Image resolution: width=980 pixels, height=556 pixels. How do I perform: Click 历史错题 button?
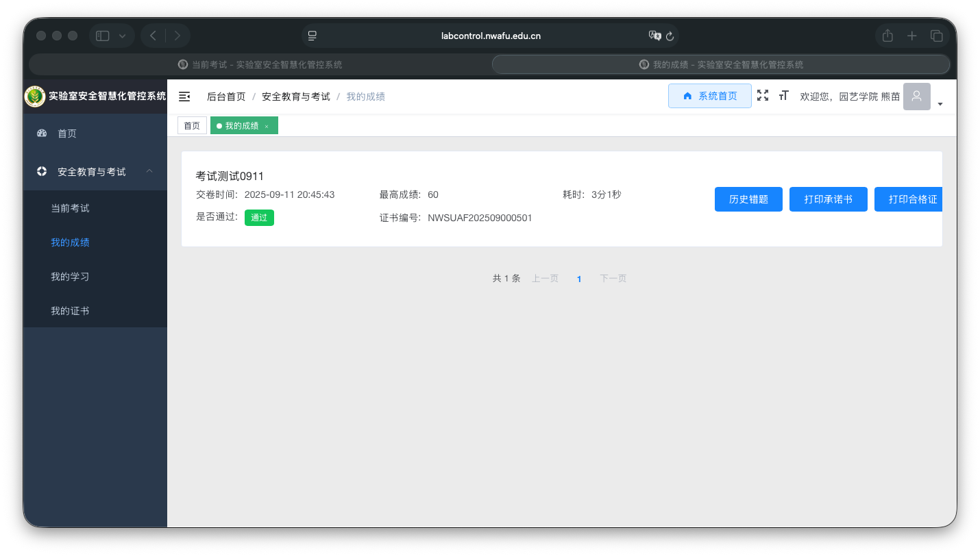click(748, 199)
